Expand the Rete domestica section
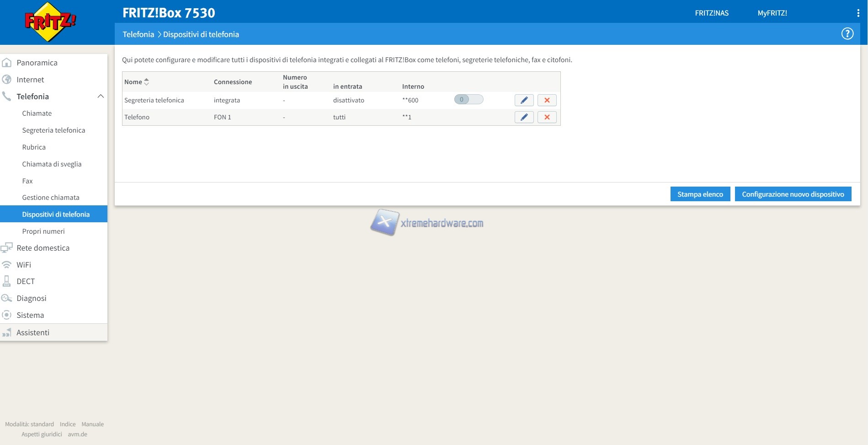Screen dimensions: 868x445 click(x=43, y=248)
